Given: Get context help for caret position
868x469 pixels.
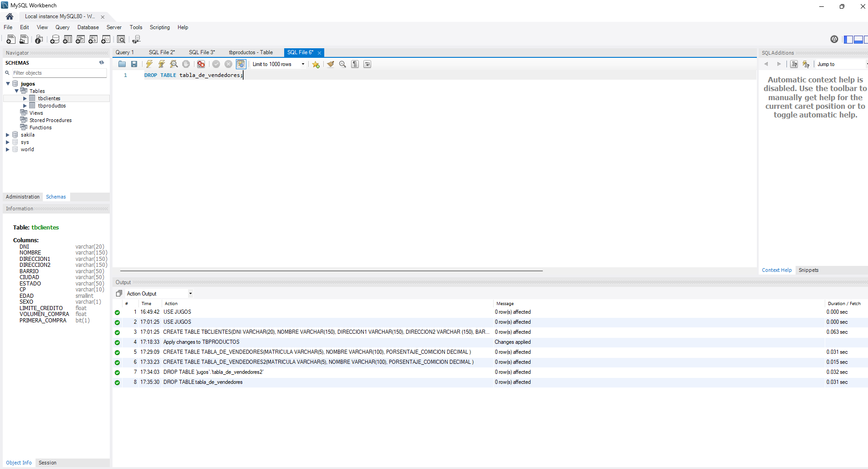Looking at the screenshot, I should 794,64.
